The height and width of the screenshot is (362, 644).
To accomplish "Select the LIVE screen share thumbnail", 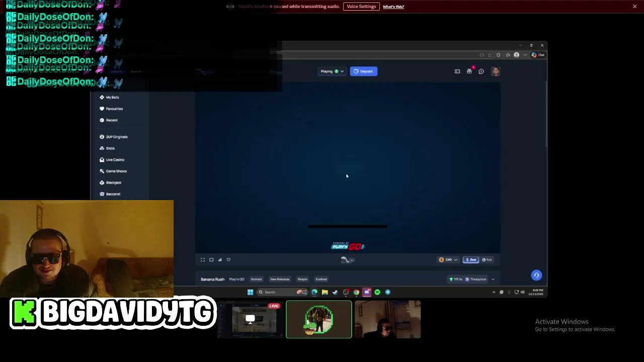I will pyautogui.click(x=250, y=319).
